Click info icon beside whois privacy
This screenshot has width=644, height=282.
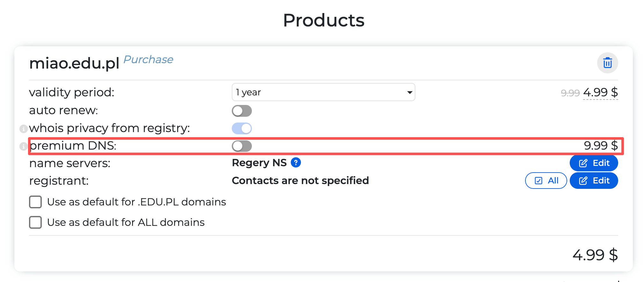pos(23,129)
